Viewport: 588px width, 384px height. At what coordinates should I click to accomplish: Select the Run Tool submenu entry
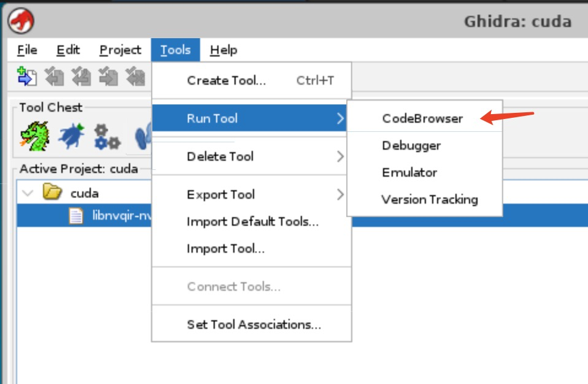[249, 118]
